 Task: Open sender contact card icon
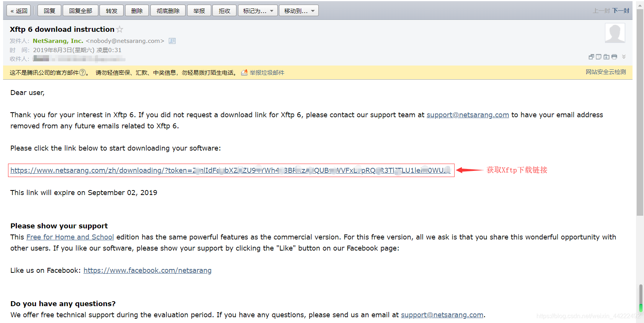[172, 41]
